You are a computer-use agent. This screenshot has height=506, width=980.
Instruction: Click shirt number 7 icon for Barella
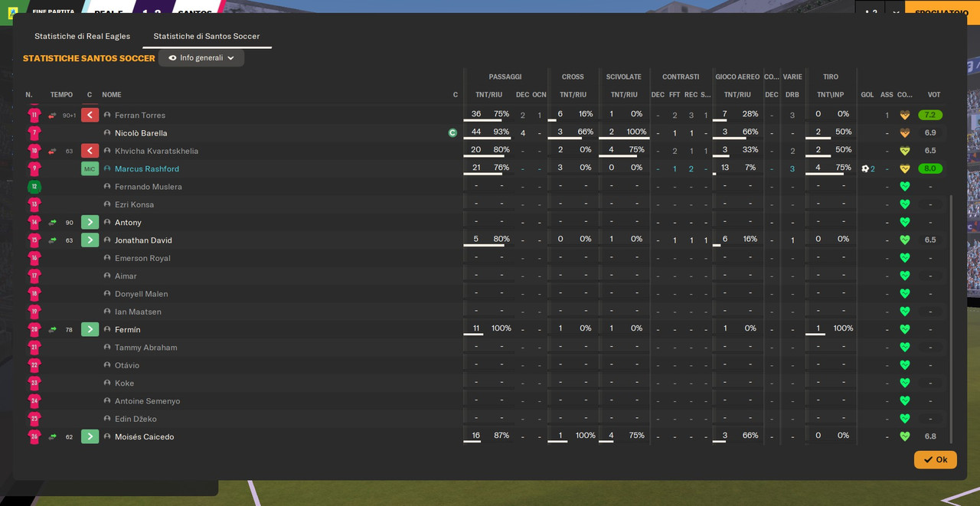pos(34,132)
